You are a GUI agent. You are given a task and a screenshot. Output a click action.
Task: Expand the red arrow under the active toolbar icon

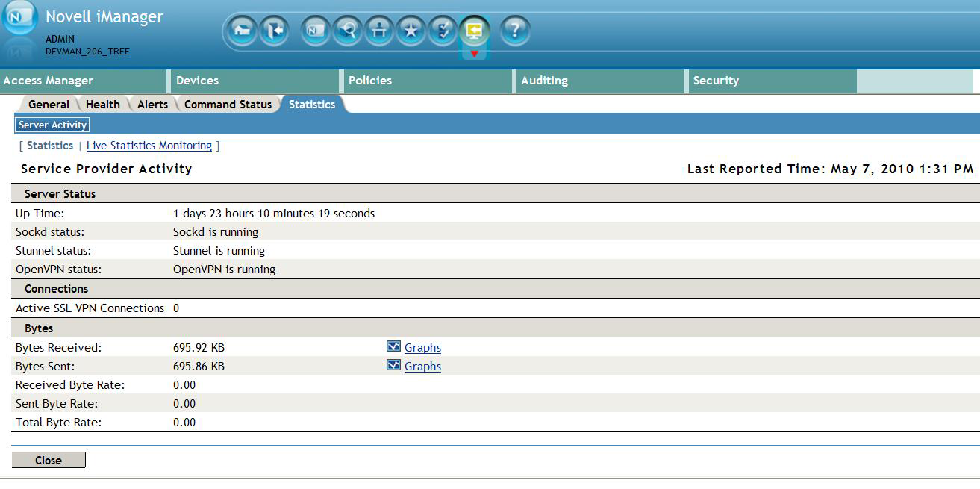pyautogui.click(x=474, y=54)
